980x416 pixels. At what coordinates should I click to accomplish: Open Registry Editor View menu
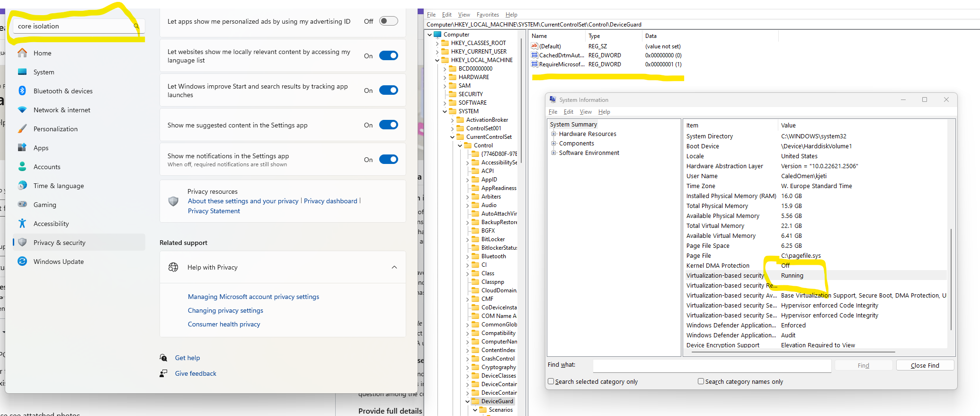464,15
